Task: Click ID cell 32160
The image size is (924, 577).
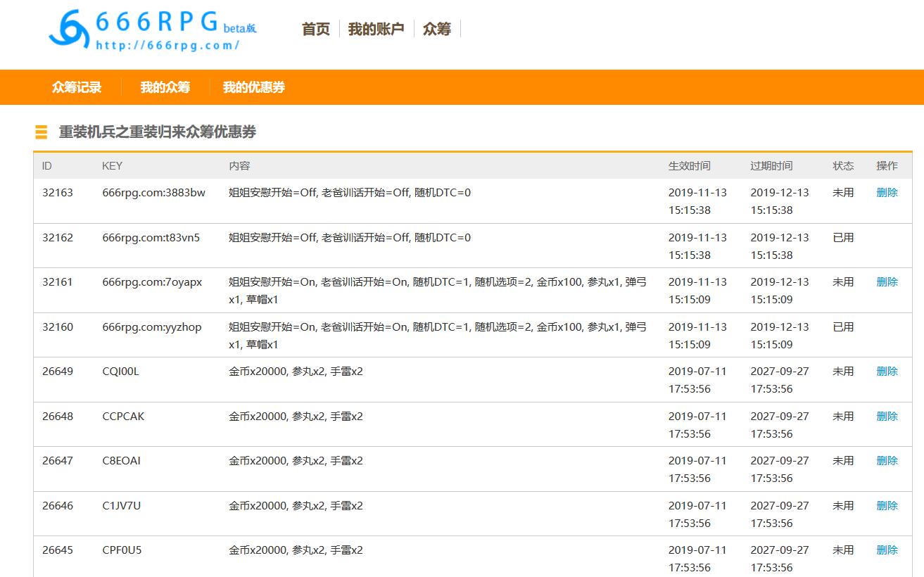Action: tap(58, 326)
